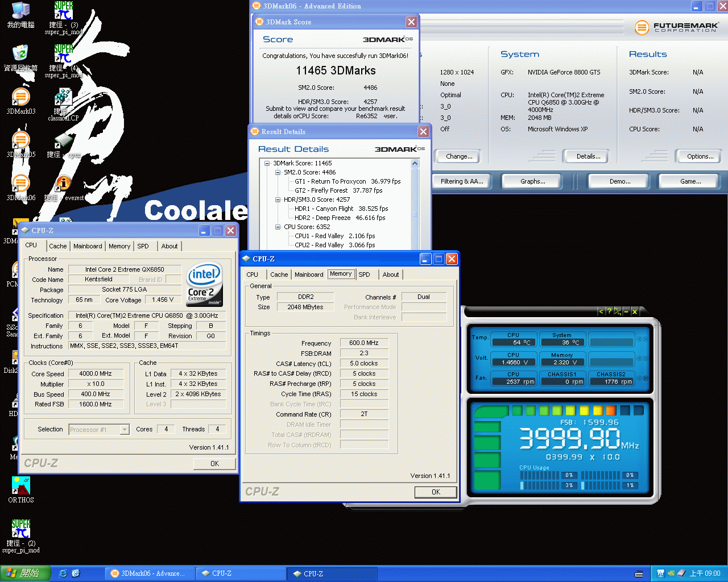The width and height of the screenshot is (728, 582).
Task: Toggle Celsius/Fahrenheit icon on monitoring gadget
Action: (618, 311)
